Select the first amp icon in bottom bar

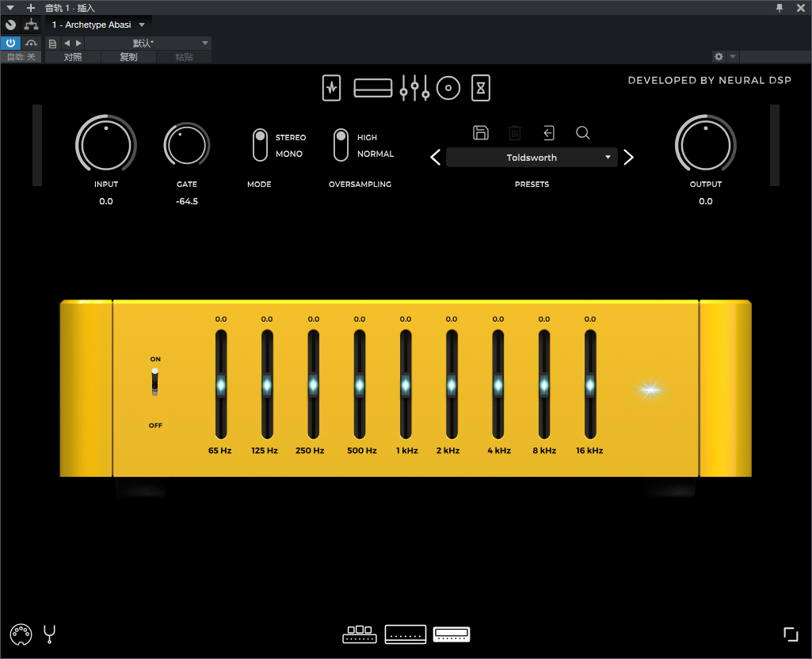360,634
